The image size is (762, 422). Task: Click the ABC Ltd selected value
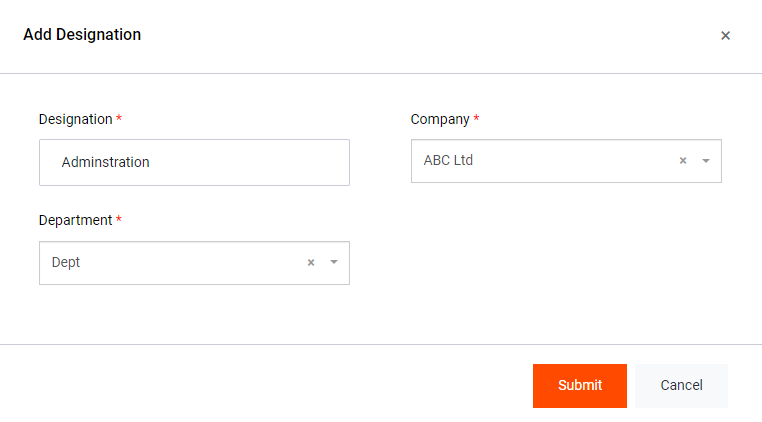tap(448, 160)
